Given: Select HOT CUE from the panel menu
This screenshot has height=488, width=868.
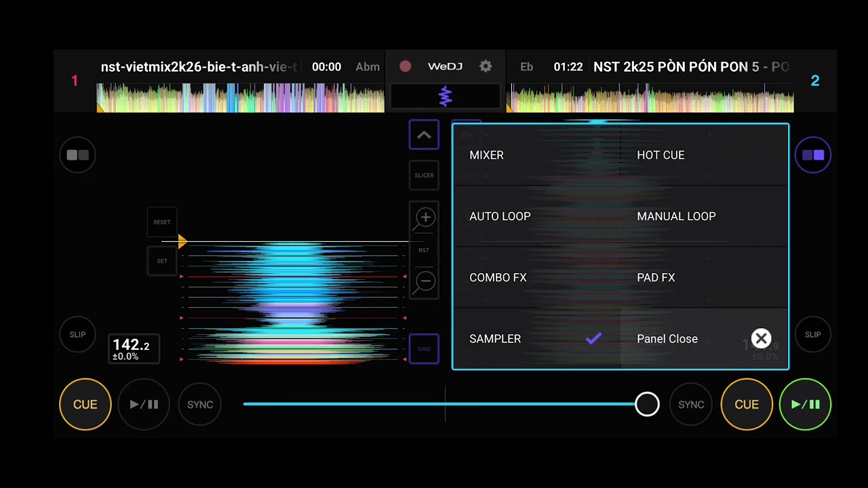Looking at the screenshot, I should tap(705, 155).
